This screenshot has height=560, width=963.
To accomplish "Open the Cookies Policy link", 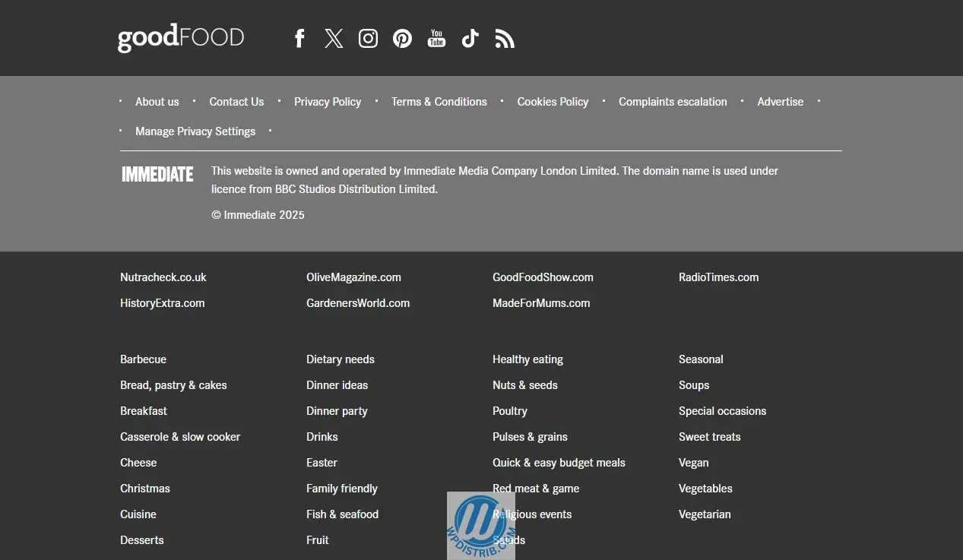I will click(553, 102).
